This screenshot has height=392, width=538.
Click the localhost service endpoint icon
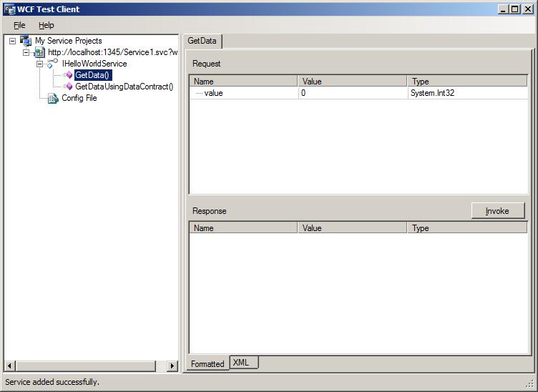click(39, 52)
